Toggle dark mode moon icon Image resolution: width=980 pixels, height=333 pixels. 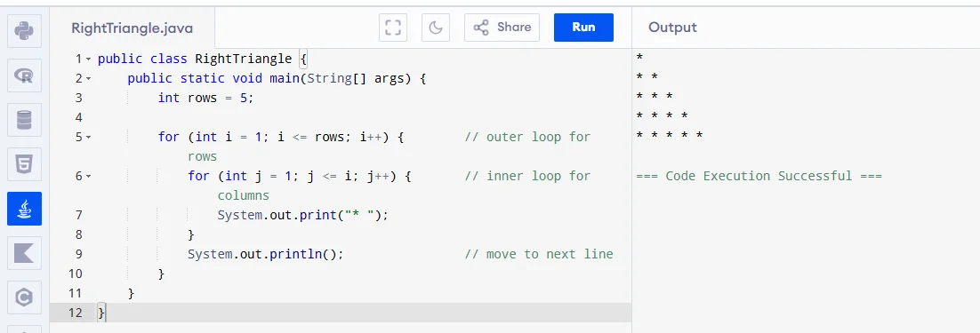click(x=436, y=28)
